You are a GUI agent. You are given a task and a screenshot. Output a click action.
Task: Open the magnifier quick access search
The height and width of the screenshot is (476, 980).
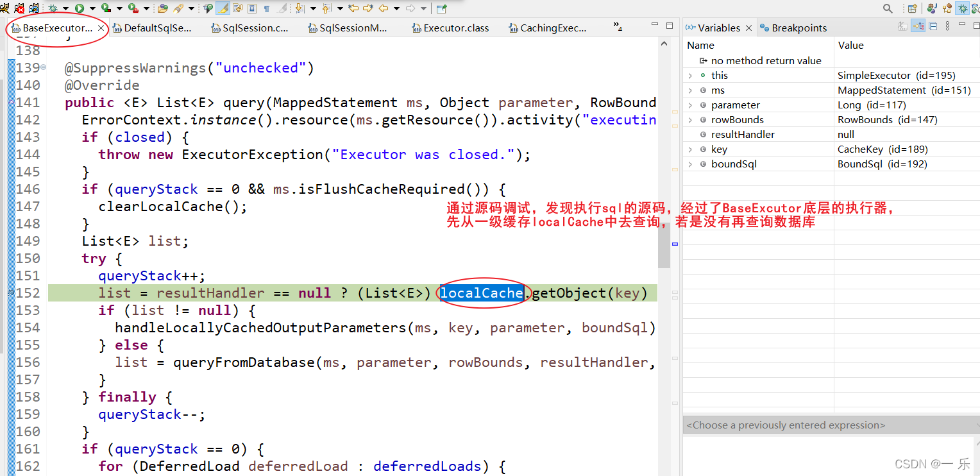(888, 8)
